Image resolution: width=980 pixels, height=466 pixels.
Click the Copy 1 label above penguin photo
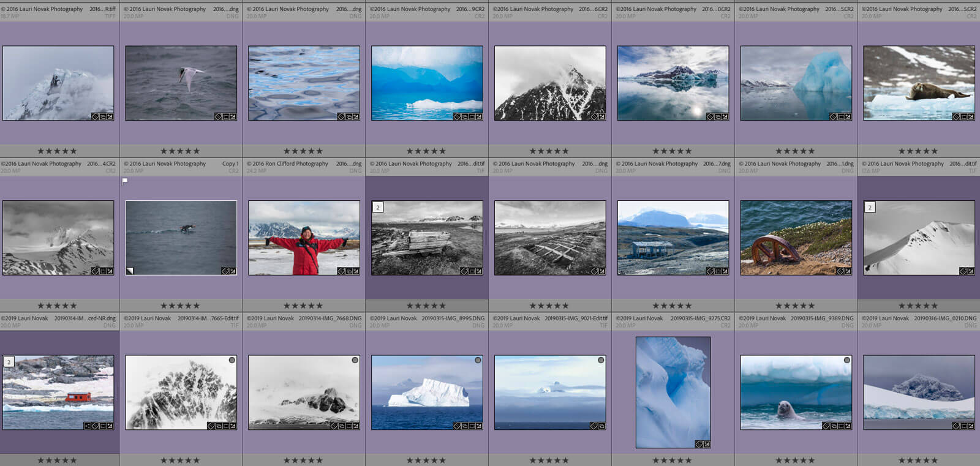[x=230, y=164]
